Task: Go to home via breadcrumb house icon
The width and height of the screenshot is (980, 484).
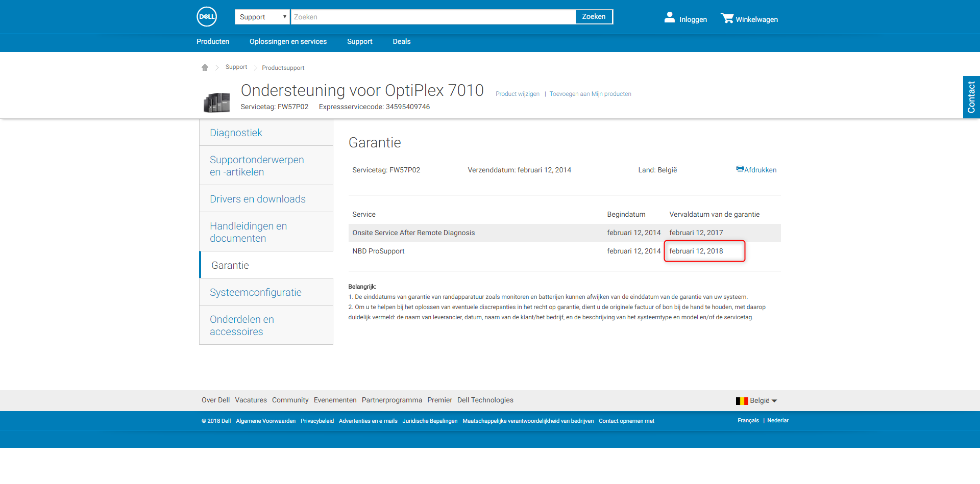Action: [x=205, y=67]
